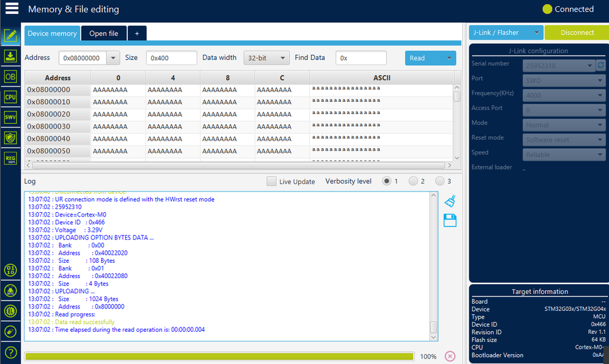Click the Find Data input field

pos(361,58)
